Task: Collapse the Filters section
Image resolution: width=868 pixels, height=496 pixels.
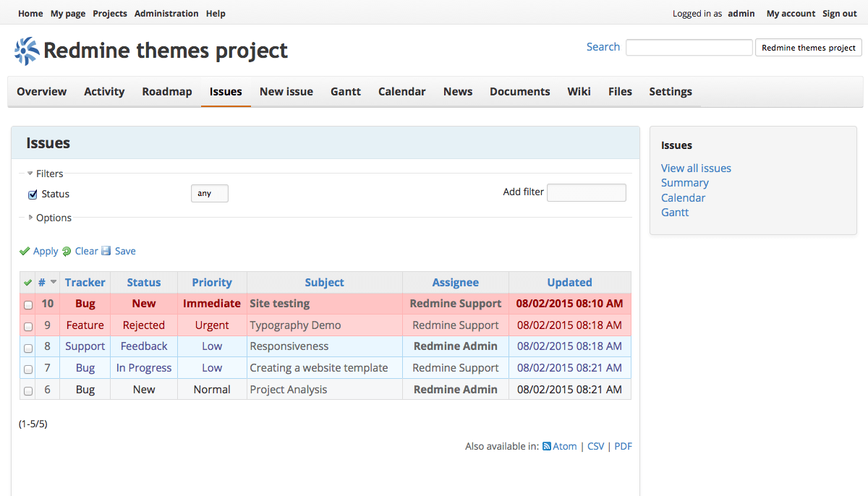Action: pos(45,174)
